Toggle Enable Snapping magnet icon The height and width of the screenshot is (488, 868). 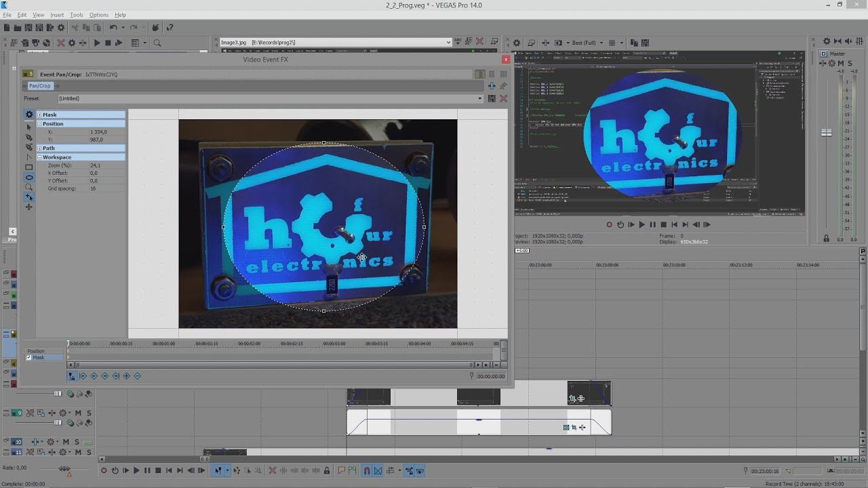click(x=367, y=470)
